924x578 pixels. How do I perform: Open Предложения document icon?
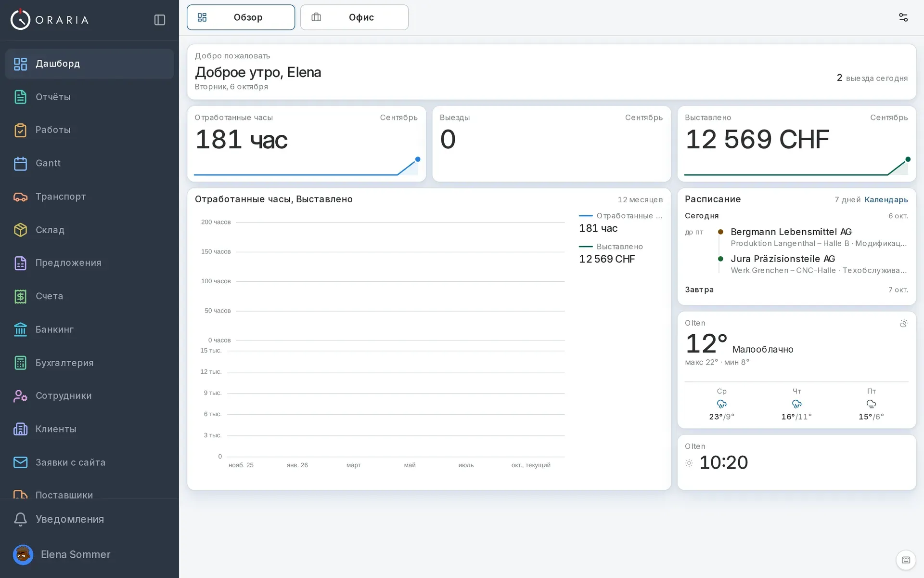coord(20,263)
